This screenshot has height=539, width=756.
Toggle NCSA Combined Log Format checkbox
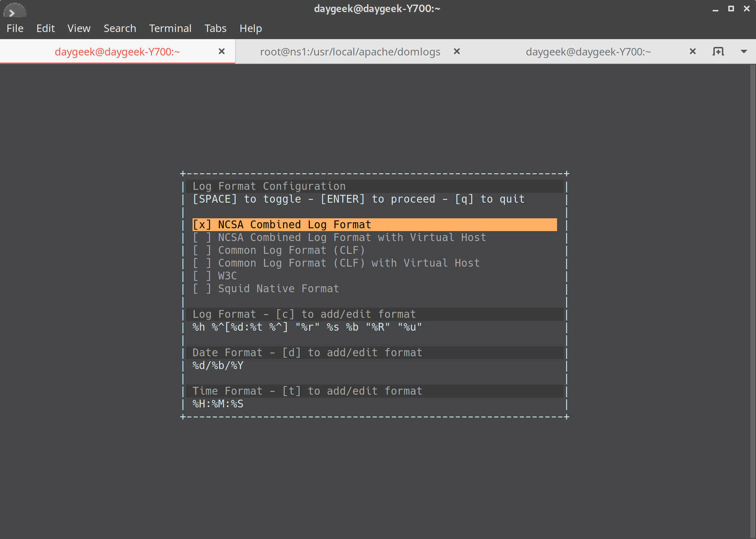[x=202, y=225]
